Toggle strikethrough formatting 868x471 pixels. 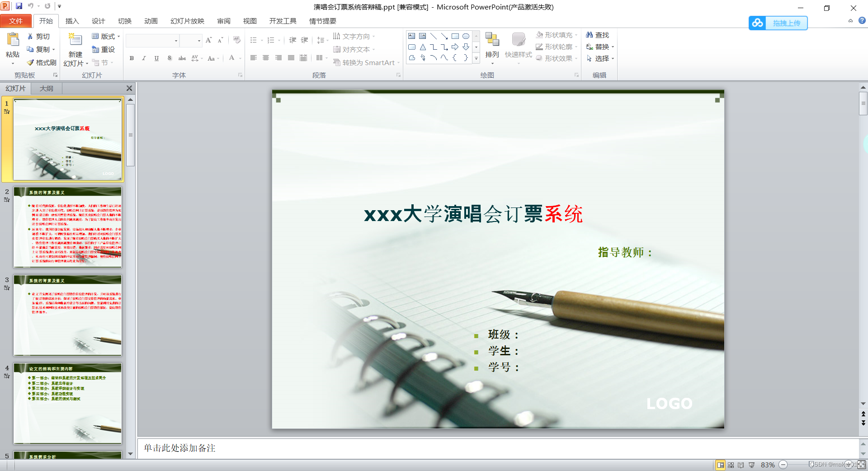pyautogui.click(x=182, y=58)
